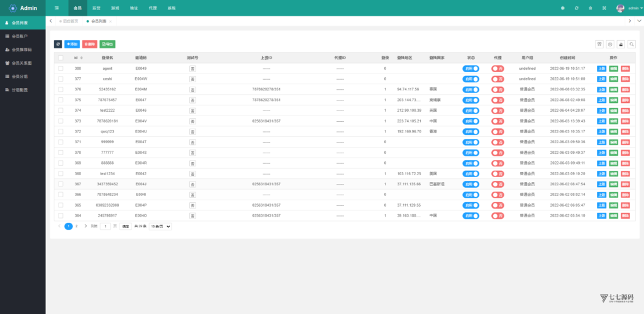Open the 15 条/页 page size dropdown

(x=160, y=226)
